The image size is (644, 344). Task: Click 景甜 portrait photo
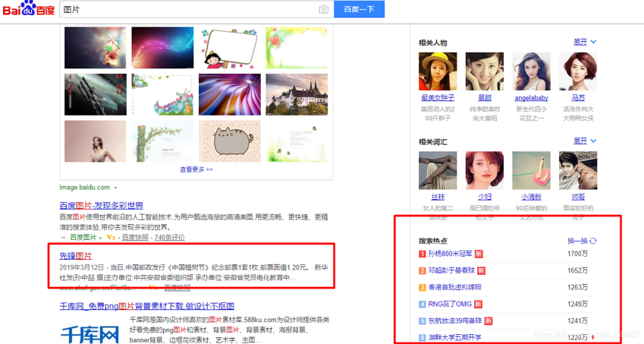pyautogui.click(x=485, y=71)
